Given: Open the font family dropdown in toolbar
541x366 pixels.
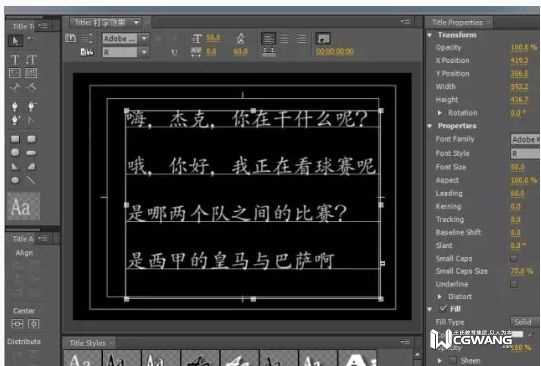Looking at the screenshot, I should 144,38.
